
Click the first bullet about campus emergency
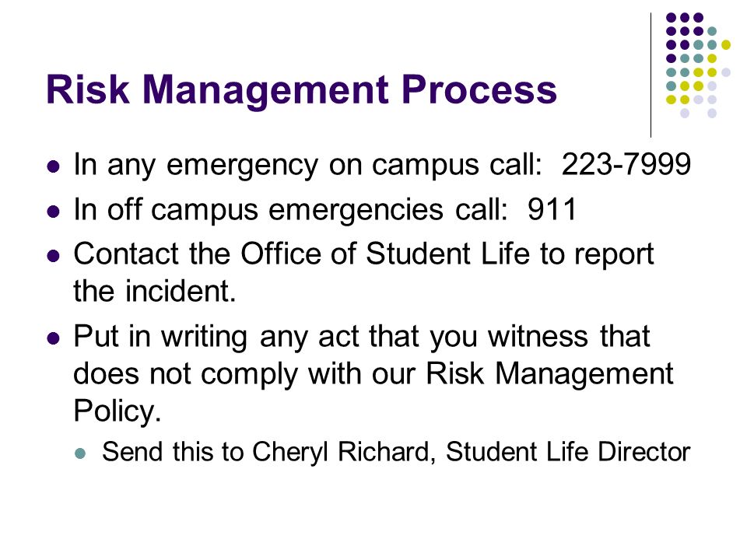[x=54, y=166]
